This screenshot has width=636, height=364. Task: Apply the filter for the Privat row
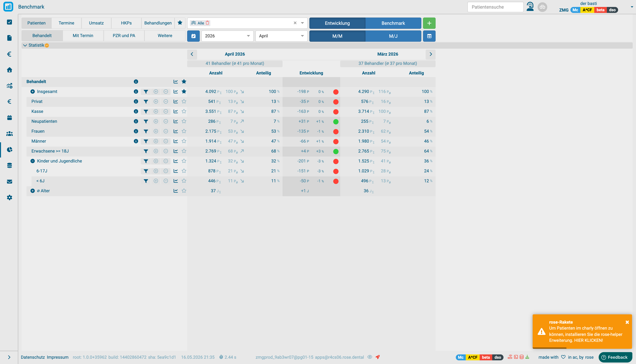(x=146, y=101)
